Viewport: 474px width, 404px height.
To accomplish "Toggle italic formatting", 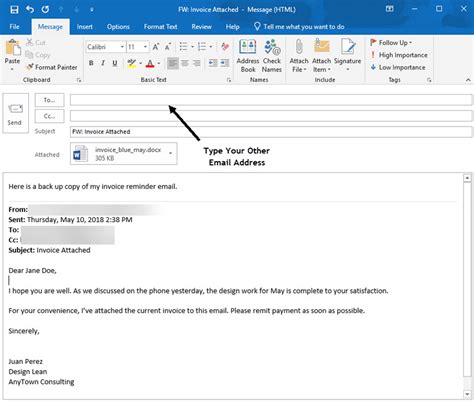I will 103,63.
